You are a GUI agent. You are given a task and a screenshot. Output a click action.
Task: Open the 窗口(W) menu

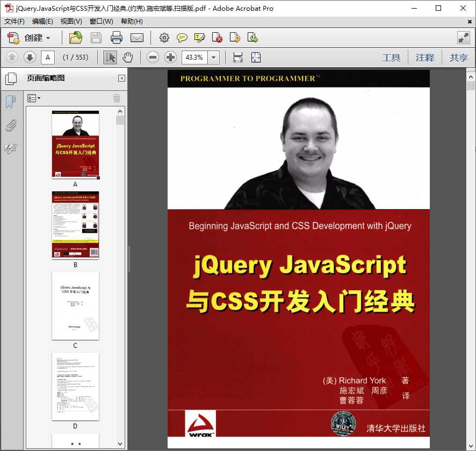[102, 22]
